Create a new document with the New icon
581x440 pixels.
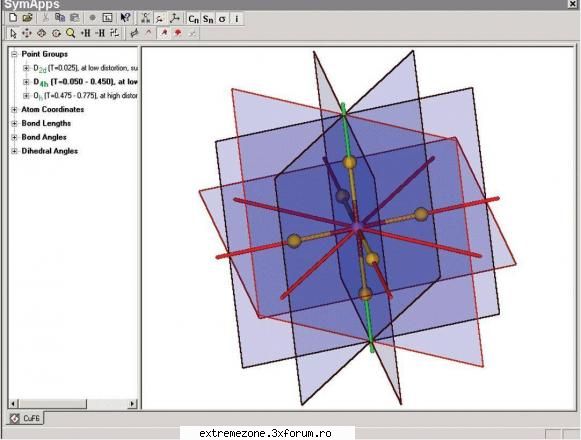(x=13, y=18)
